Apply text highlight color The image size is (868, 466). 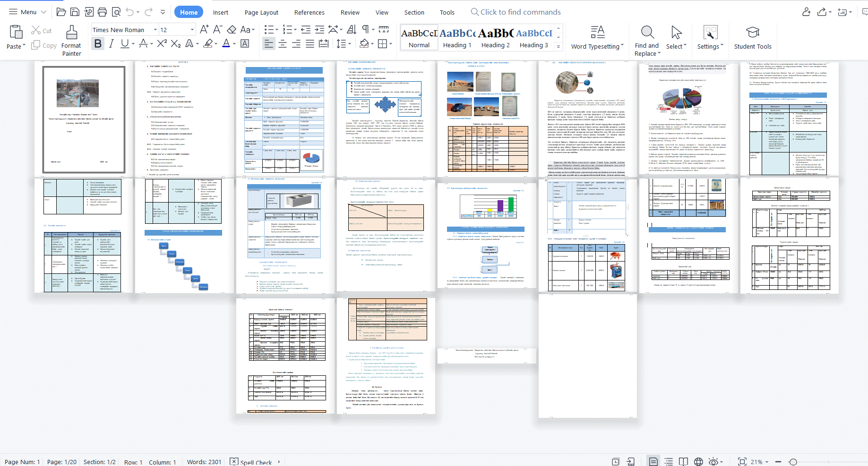click(x=208, y=43)
